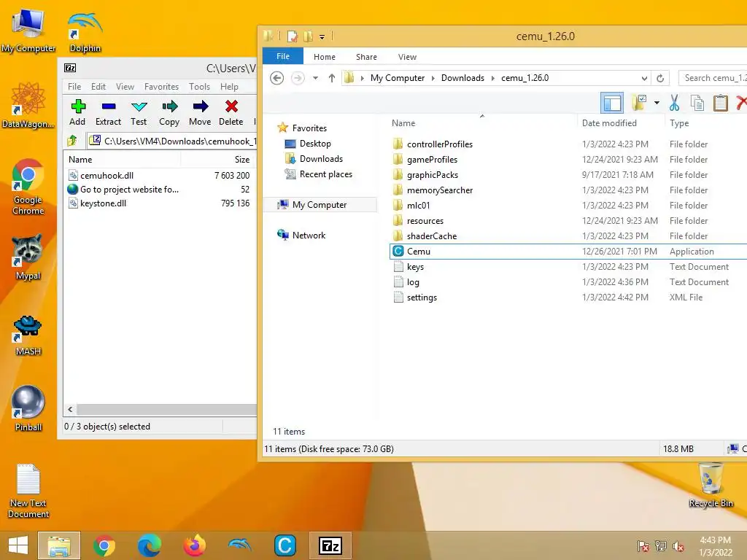Image resolution: width=747 pixels, height=560 pixels.
Task: Select the New Text Document desktop file
Action: (x=28, y=491)
